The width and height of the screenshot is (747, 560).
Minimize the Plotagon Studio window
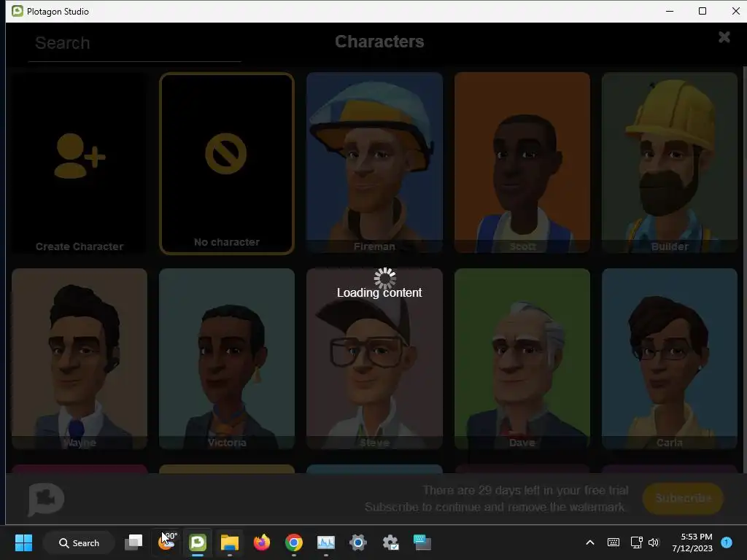[670, 11]
